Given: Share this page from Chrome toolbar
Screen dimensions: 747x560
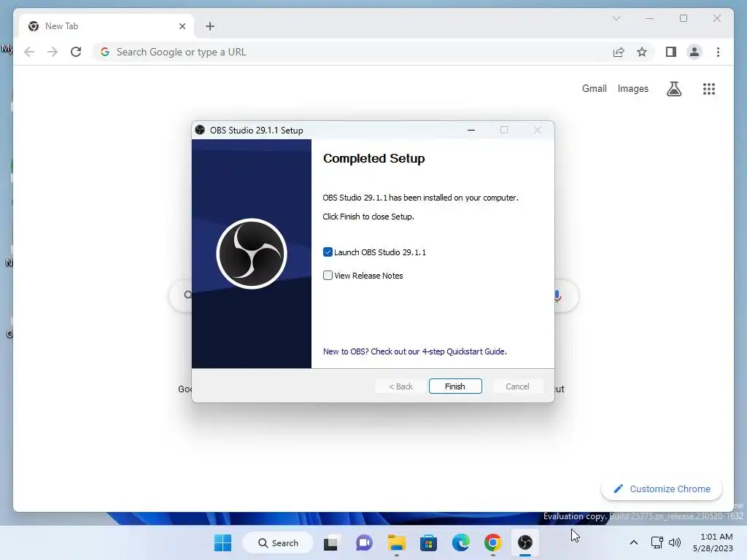Looking at the screenshot, I should click(619, 52).
